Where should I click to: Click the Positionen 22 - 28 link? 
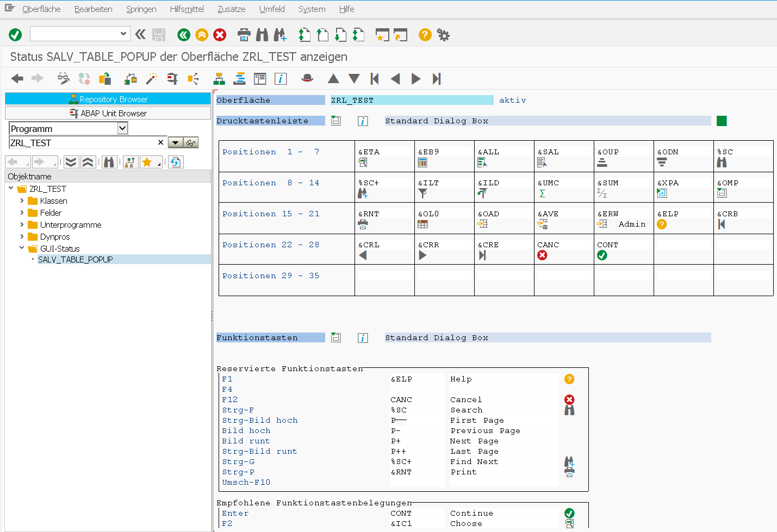271,245
